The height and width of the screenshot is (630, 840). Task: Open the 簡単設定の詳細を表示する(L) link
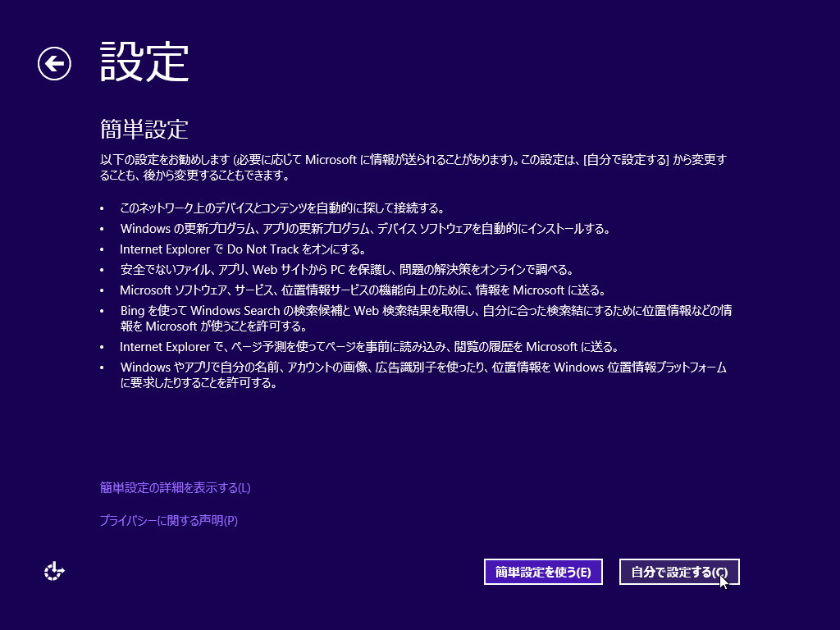click(176, 487)
